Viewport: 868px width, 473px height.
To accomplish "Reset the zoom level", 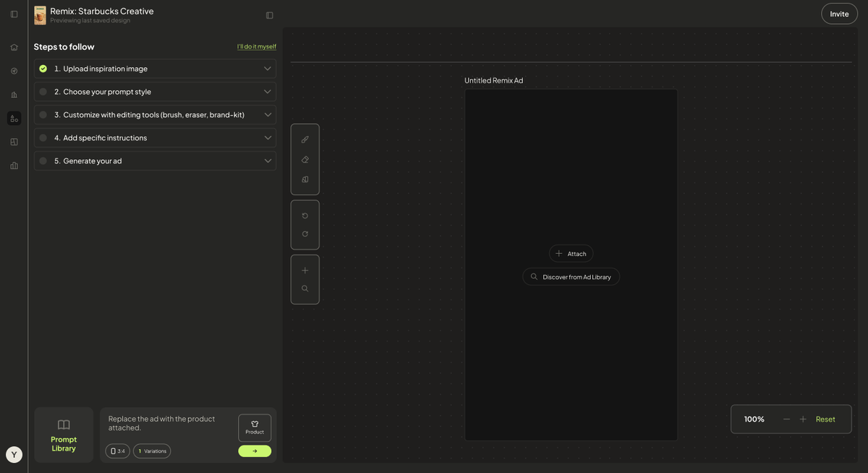I will click(825, 419).
